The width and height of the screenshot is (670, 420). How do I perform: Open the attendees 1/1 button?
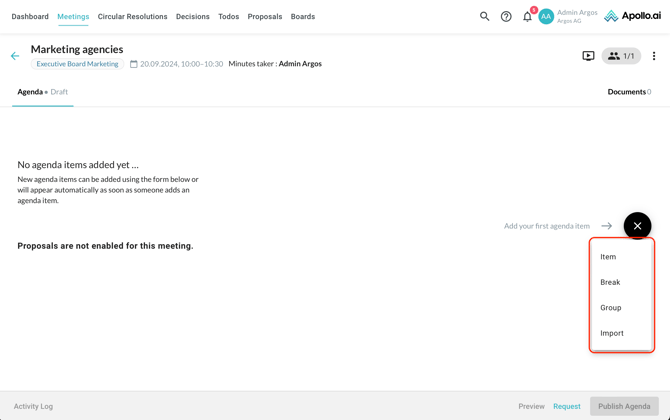point(621,56)
